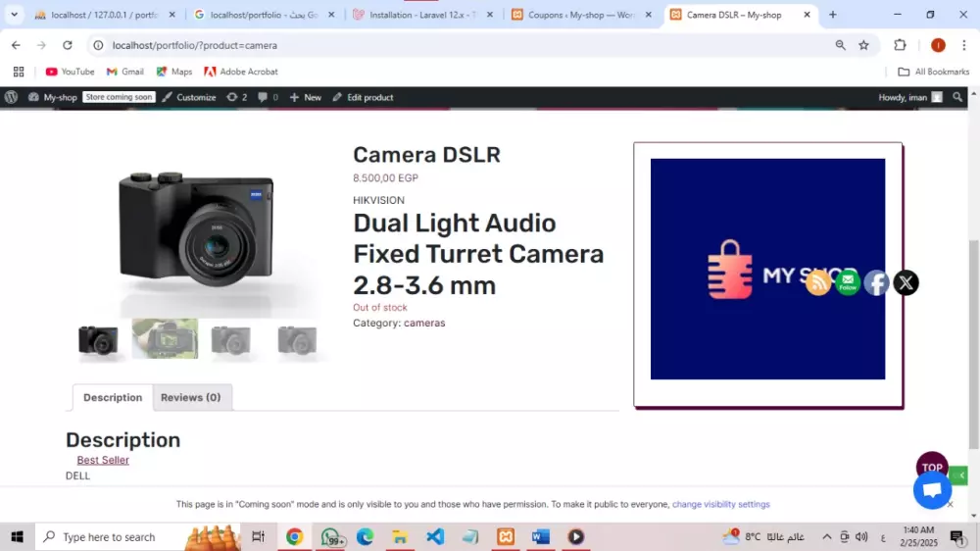Viewport: 980px width, 551px height.
Task: Open the Adobe Acrobat bookmark
Action: (x=241, y=72)
